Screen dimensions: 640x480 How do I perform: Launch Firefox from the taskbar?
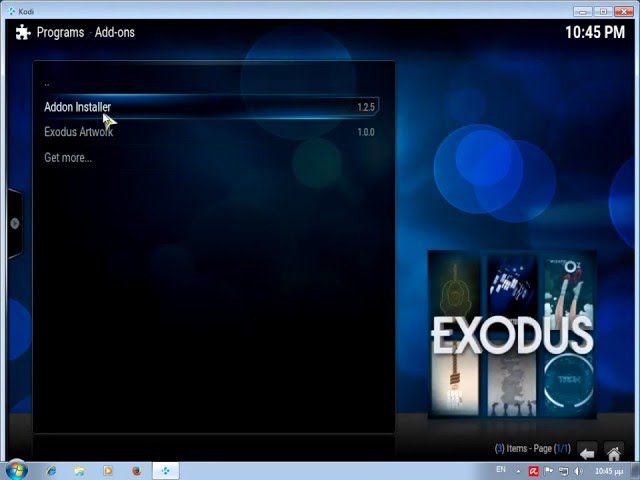pyautogui.click(x=137, y=471)
